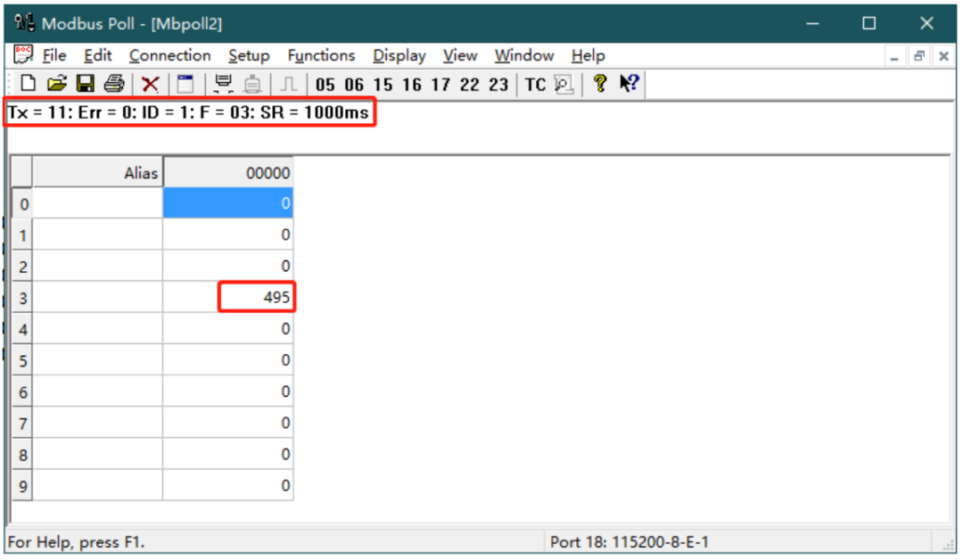Click 'For Help, press F1' status text
Screen dimensions: 963x560
[x=76, y=542]
